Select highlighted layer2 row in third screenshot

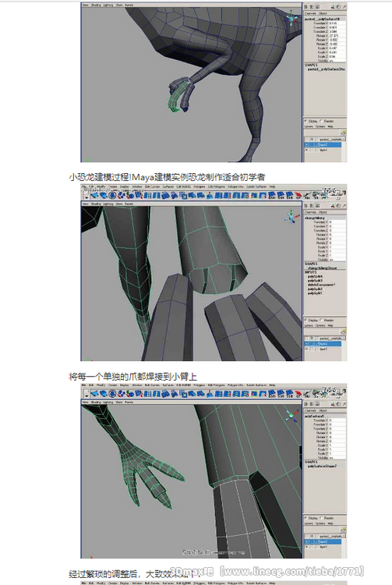pos(323,541)
